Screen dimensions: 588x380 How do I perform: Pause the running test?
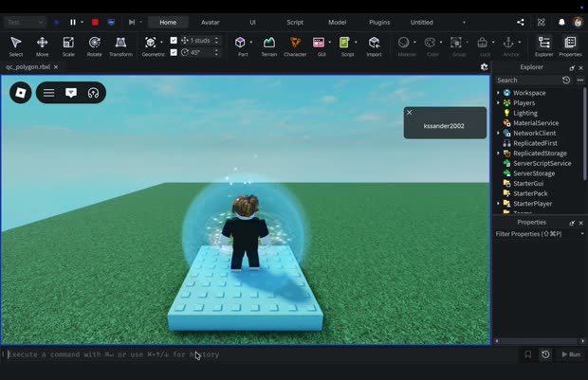click(x=73, y=22)
